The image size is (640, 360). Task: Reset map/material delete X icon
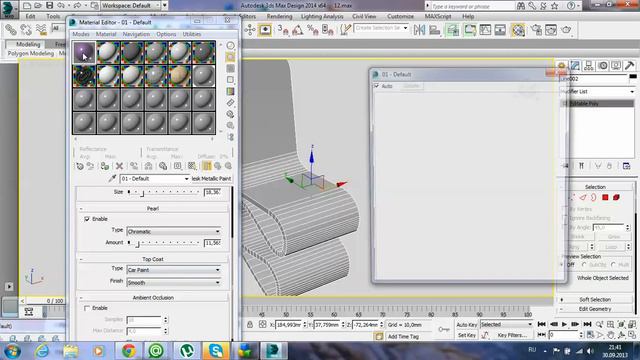pos(119,166)
